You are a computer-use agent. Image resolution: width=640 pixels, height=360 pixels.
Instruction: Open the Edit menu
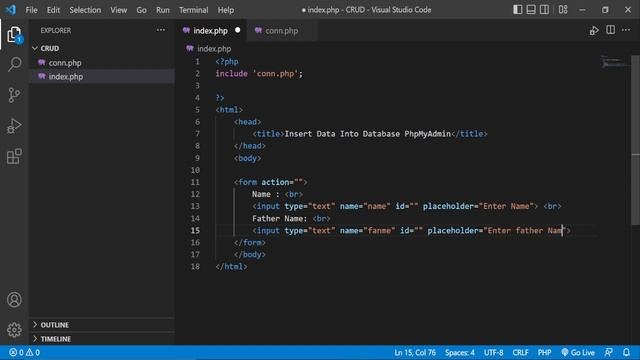point(53,10)
